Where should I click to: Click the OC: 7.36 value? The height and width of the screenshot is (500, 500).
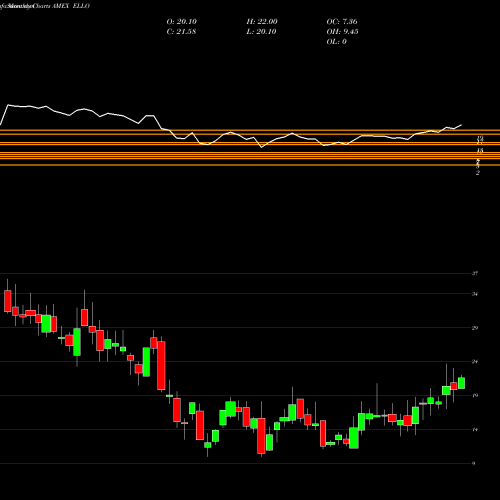click(x=342, y=22)
